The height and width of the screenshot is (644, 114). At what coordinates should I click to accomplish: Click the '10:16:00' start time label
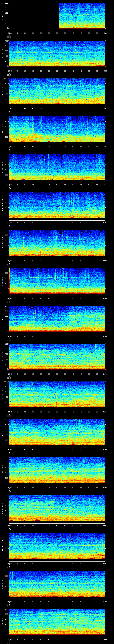pyautogui.click(x=9, y=487)
